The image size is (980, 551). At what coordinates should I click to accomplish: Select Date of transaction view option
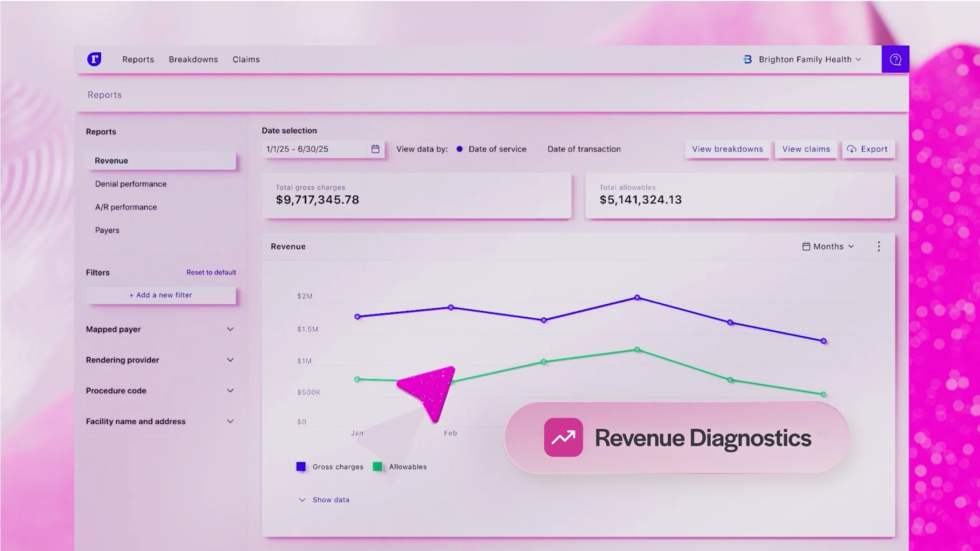click(x=584, y=149)
